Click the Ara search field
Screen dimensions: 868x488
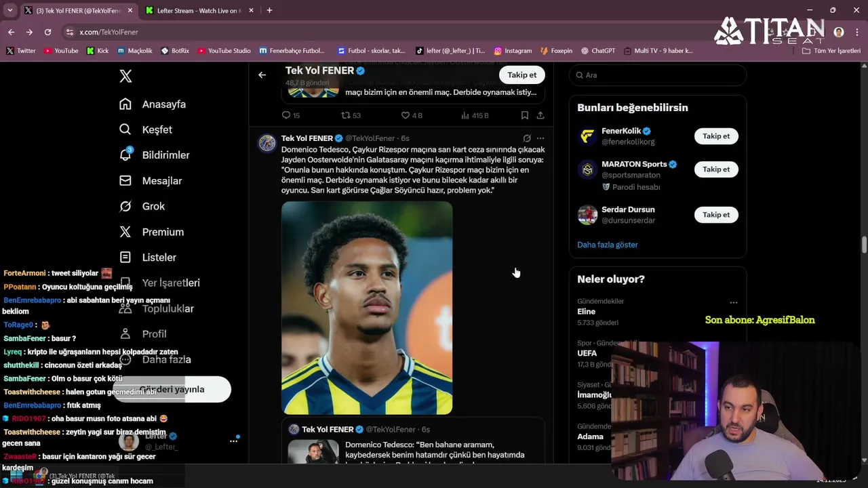(x=658, y=75)
